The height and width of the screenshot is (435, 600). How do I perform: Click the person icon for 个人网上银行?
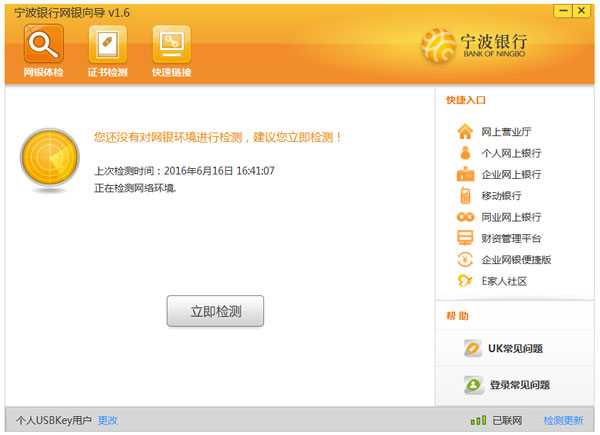(465, 153)
